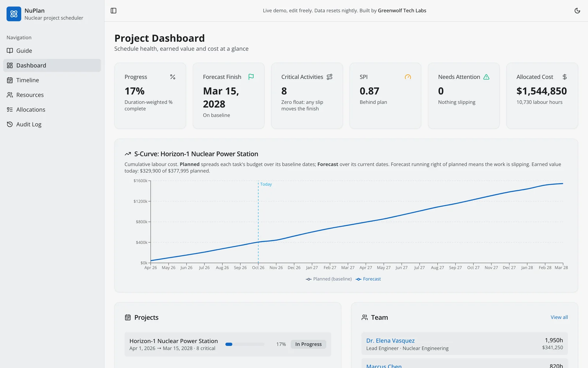Collapse the sidebar with the panel icon
This screenshot has width=588, height=368.
[x=114, y=11]
